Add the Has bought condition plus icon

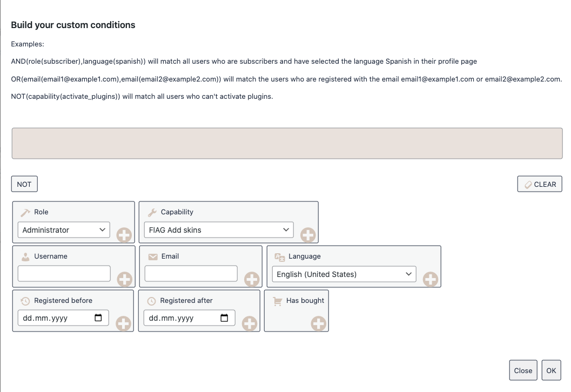(318, 323)
